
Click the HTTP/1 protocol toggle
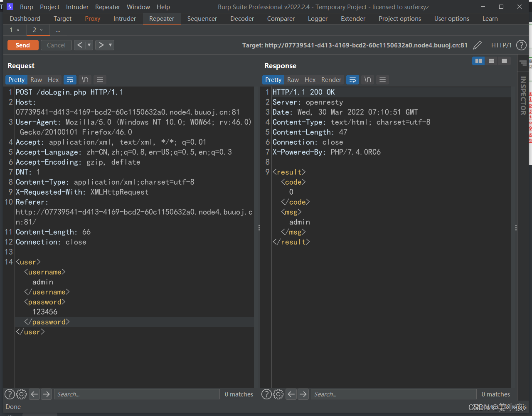tap(501, 45)
